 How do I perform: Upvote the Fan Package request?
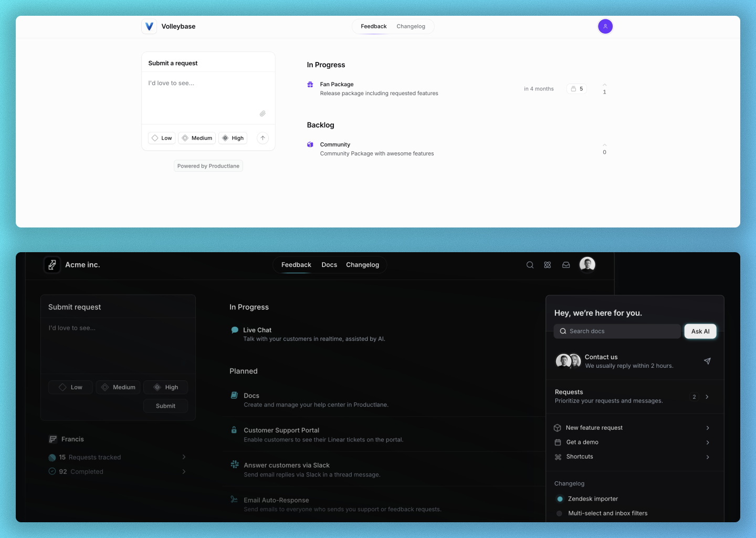pos(604,85)
